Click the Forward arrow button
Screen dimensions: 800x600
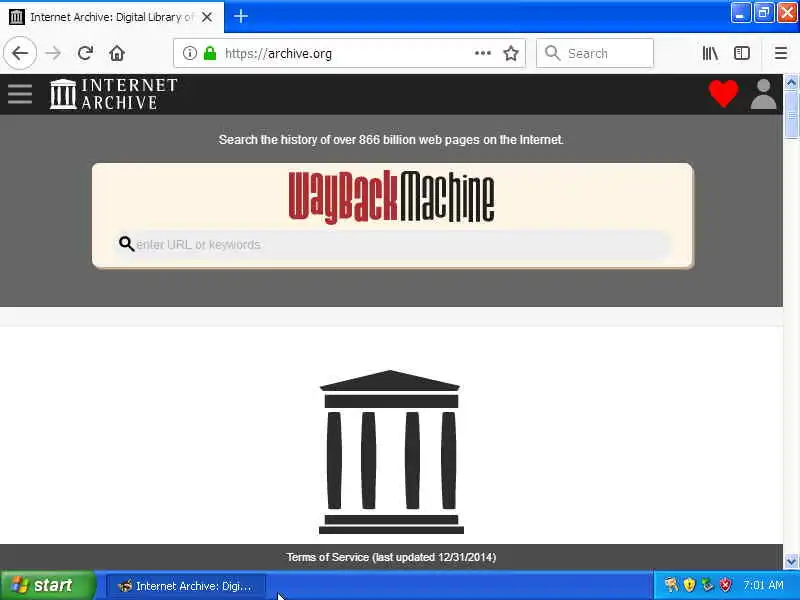point(53,53)
